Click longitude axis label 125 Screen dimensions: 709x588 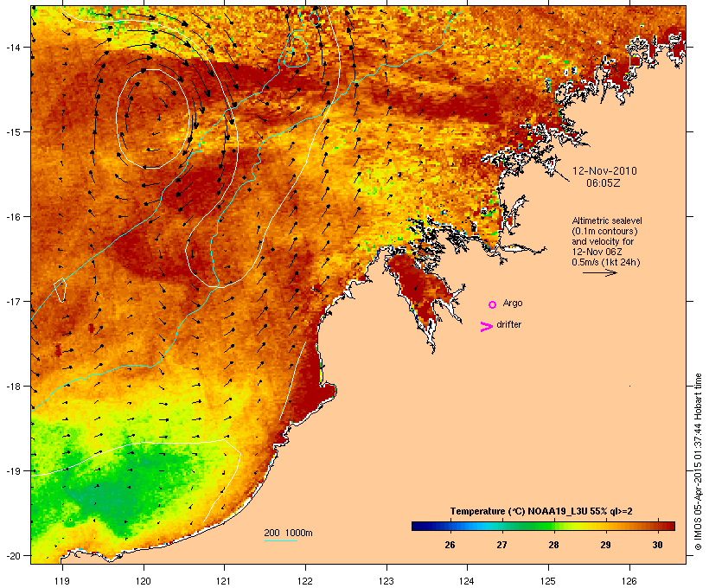click(548, 581)
